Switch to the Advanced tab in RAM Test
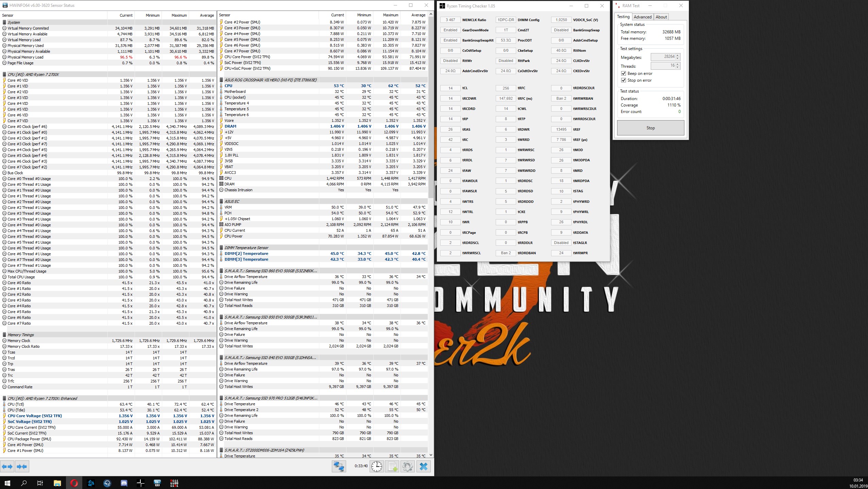This screenshot has height=489, width=868. 642,17
